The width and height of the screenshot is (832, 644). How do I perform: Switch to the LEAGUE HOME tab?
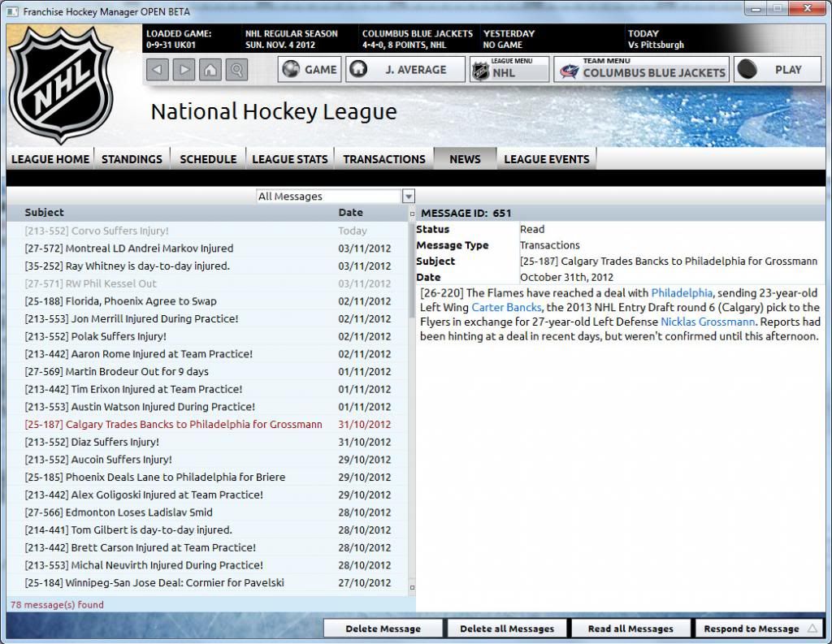click(50, 159)
